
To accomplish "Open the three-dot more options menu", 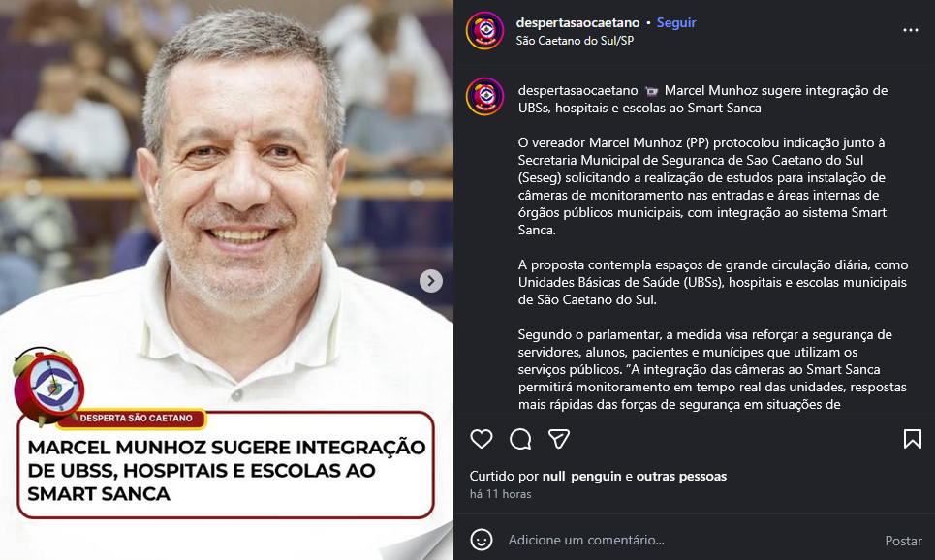I will pos(911,30).
